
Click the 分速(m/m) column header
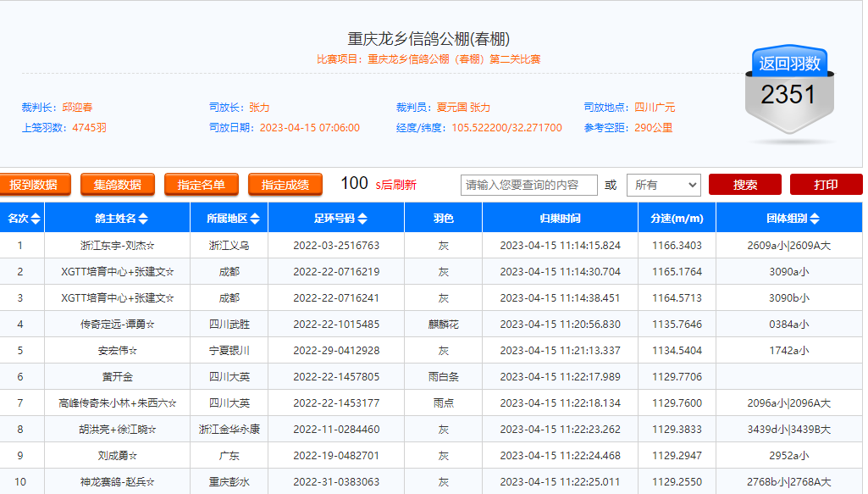(x=677, y=219)
